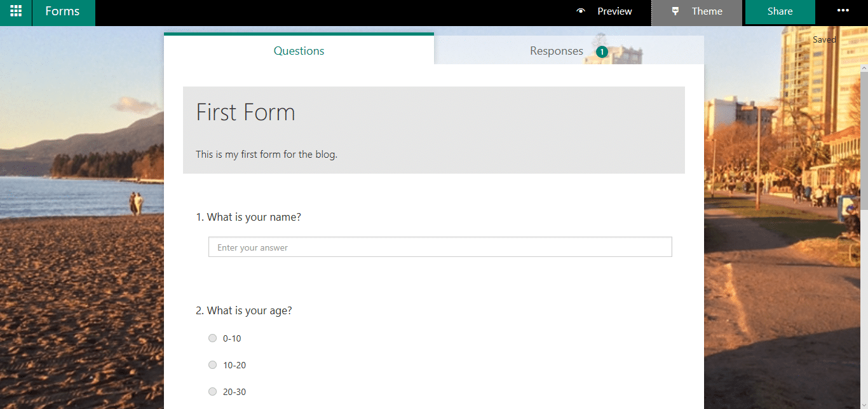
Task: Open the More options ellipsis menu
Action: coord(843,11)
